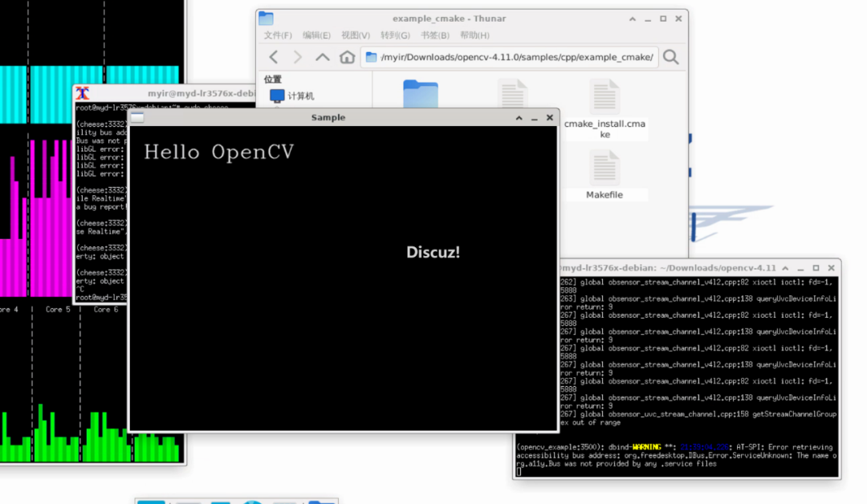Go back in Thunar navigation
This screenshot has width=867, height=504.
point(274,57)
